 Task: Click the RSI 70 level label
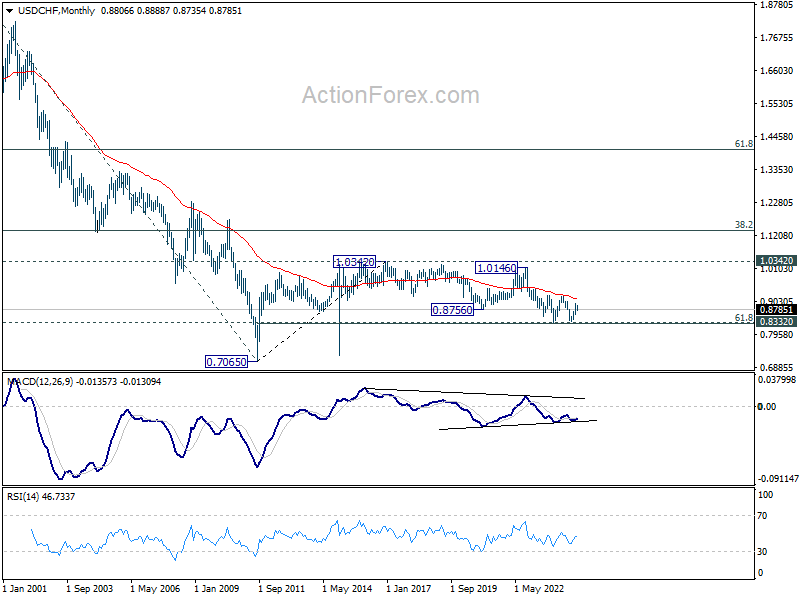click(762, 516)
